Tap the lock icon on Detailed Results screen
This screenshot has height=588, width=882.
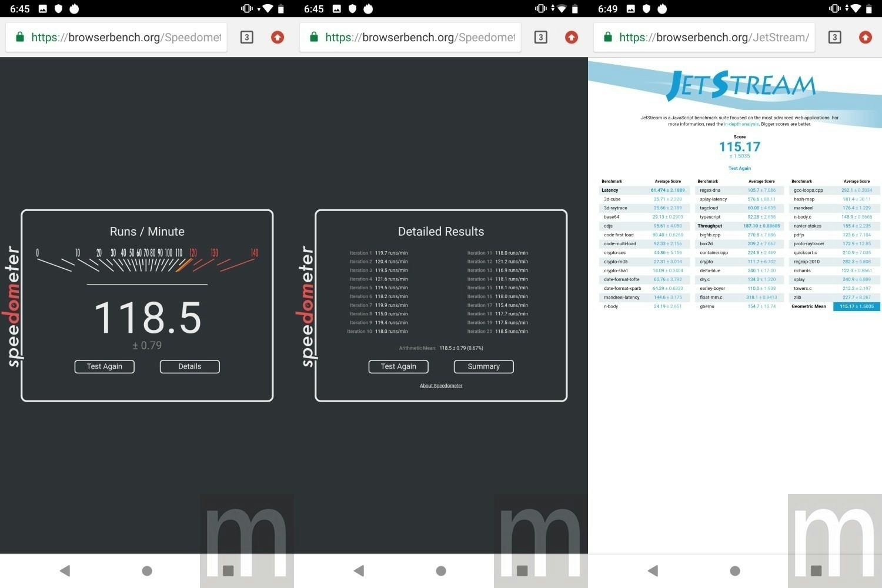tap(314, 37)
